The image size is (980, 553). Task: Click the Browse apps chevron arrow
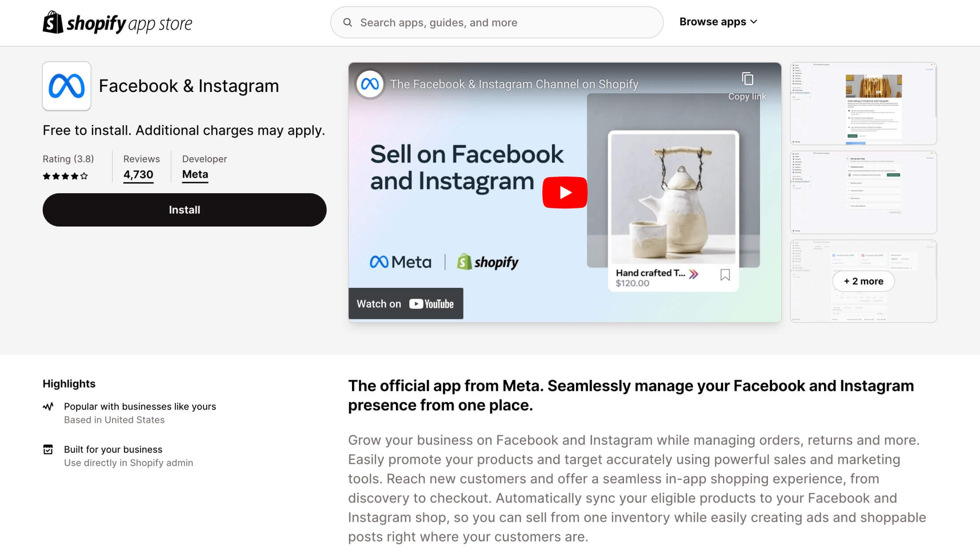(755, 21)
